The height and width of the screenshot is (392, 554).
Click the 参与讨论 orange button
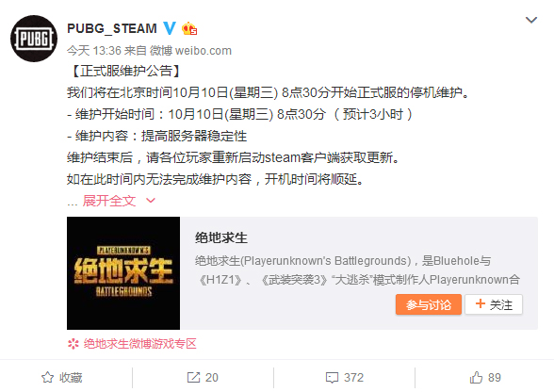point(429,304)
